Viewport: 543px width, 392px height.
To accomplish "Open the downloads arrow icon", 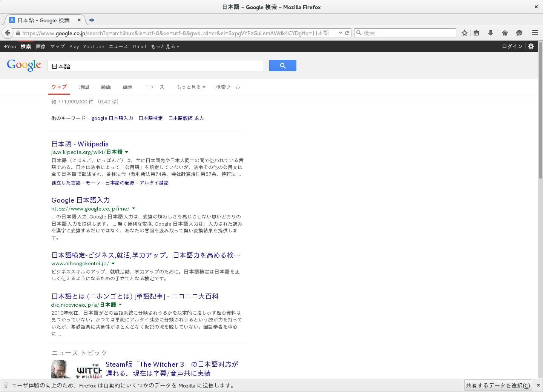I will 491,33.
